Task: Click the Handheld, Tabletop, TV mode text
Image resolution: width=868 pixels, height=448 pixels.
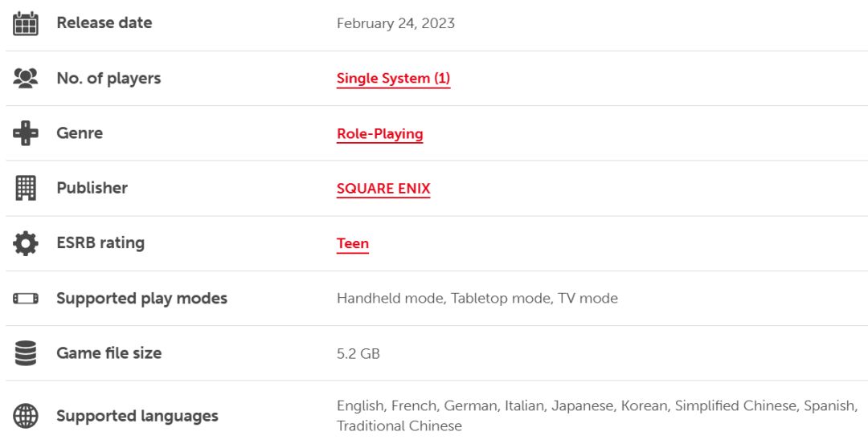Action: [477, 299]
